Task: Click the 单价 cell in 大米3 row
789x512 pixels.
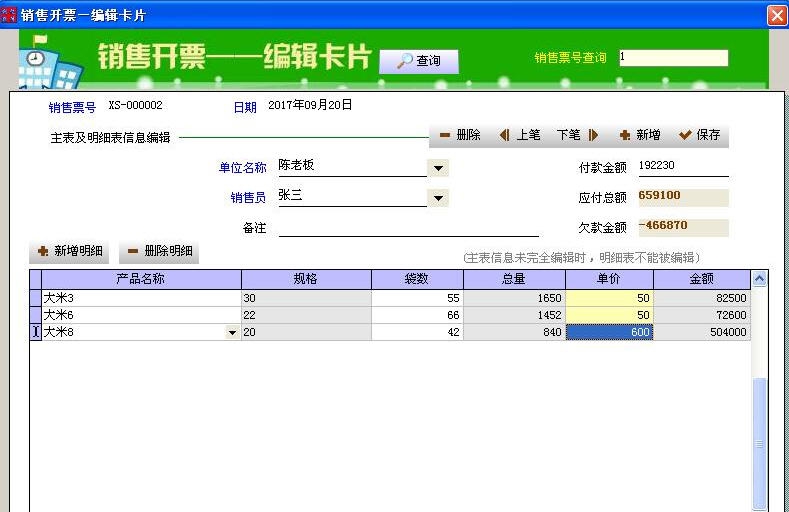Action: click(x=609, y=298)
